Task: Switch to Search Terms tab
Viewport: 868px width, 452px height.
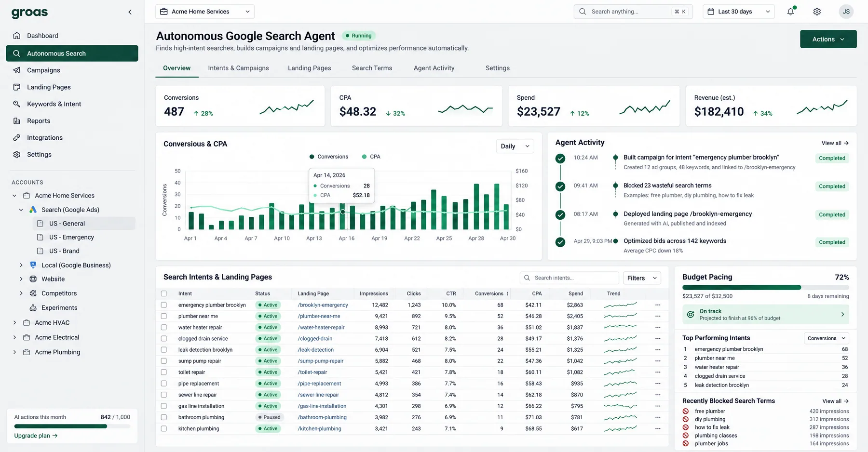Action: (x=372, y=68)
